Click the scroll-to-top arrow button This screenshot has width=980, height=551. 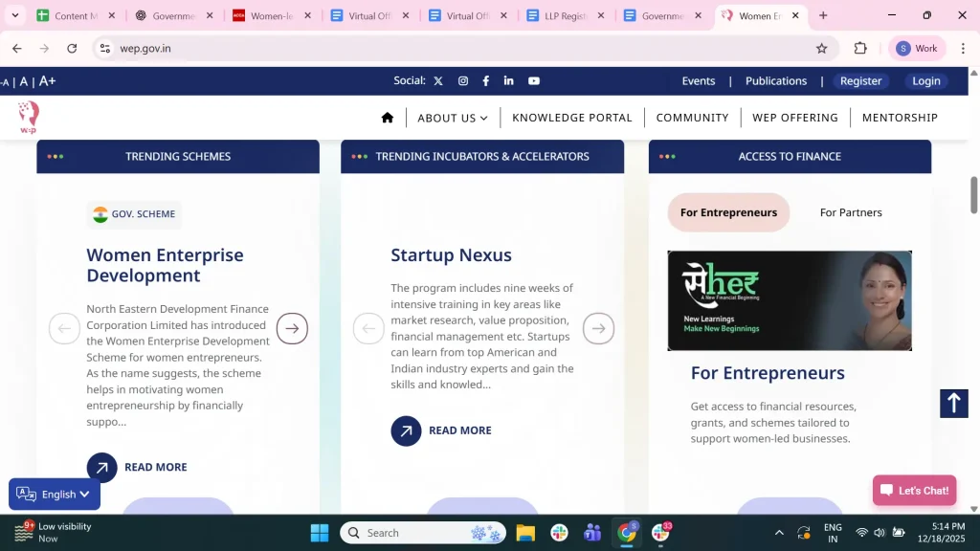(x=953, y=403)
